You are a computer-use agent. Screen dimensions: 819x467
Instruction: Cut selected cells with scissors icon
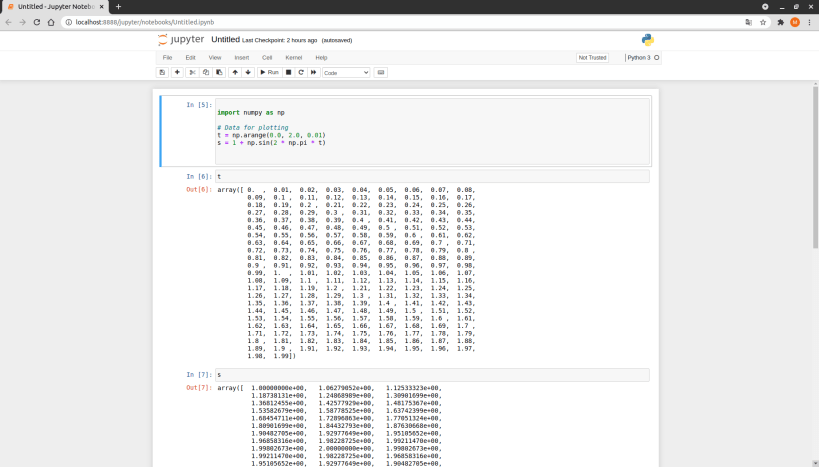point(192,72)
